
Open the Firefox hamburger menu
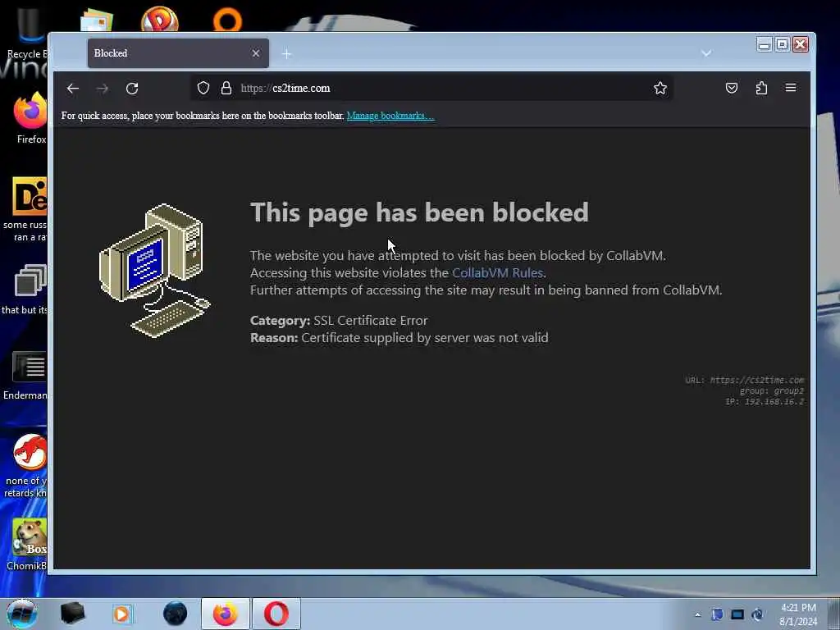pos(791,88)
